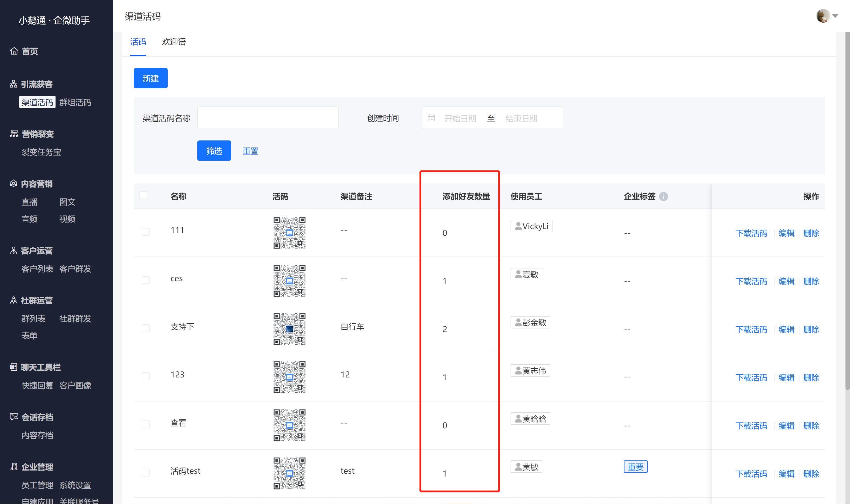This screenshot has width=850, height=504.
Task: Open 快捷回复 in the sidebar
Action: point(37,385)
